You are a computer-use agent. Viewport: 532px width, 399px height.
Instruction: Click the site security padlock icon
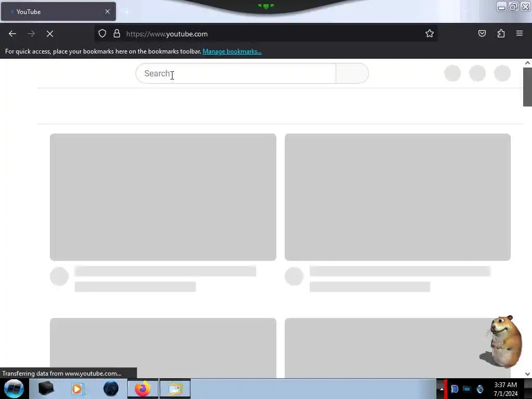pos(117,34)
